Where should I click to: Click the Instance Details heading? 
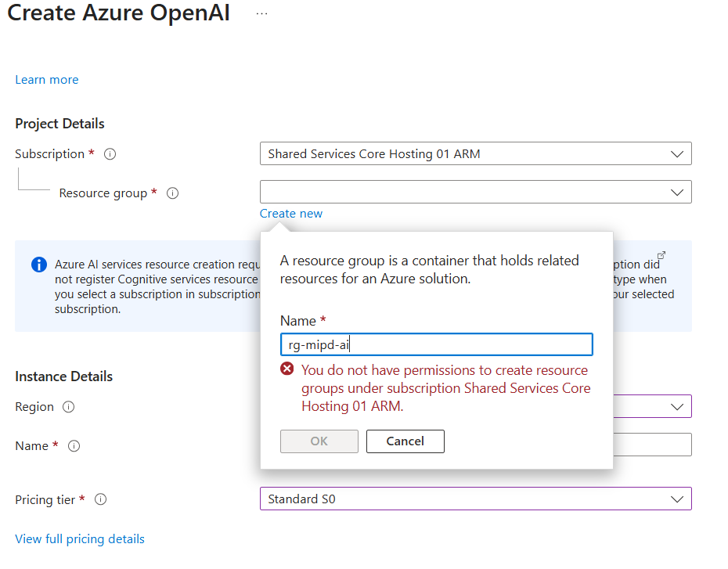[x=64, y=376]
